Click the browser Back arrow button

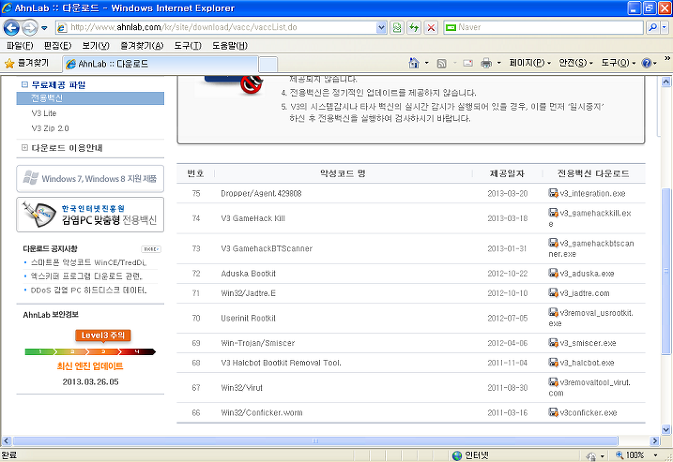click(12, 28)
